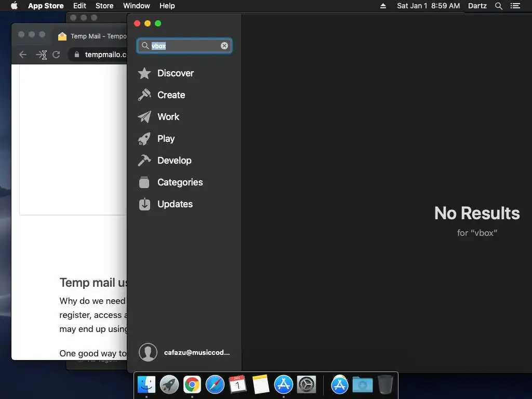Open the second App Store icon in Dock
The width and height of the screenshot is (532, 399).
[340, 385]
